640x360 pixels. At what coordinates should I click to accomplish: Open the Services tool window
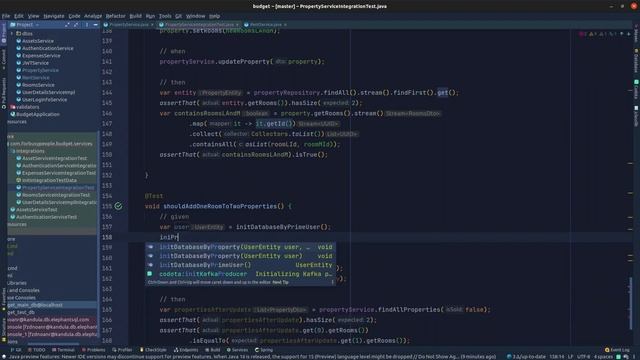237,350
